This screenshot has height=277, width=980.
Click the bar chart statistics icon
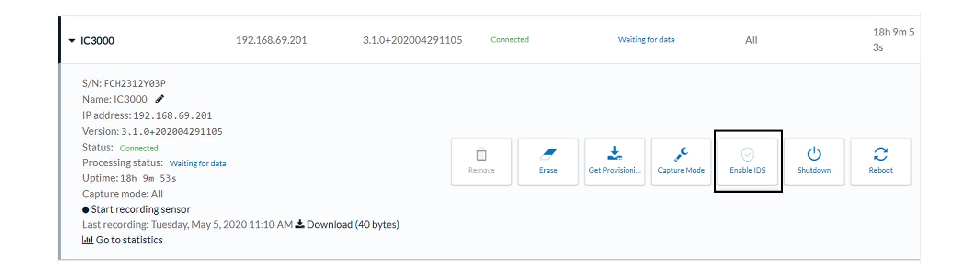pyautogui.click(x=87, y=240)
